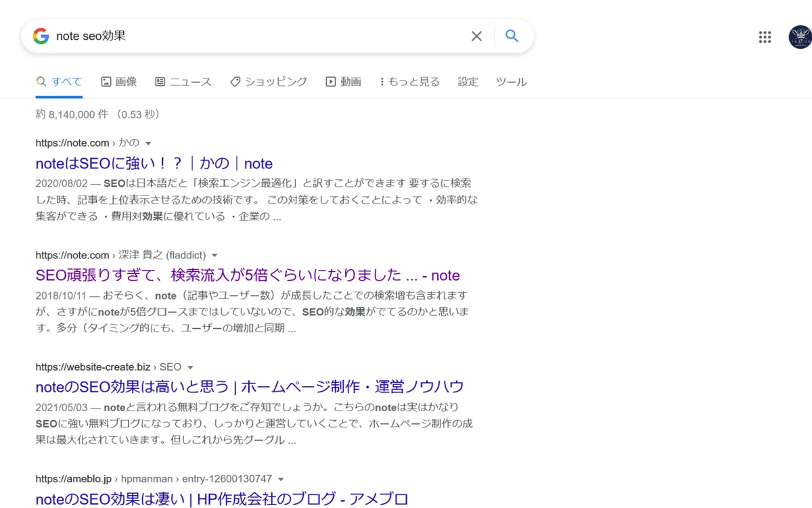Click the snippet dated 2021/05/03
The width and height of the screenshot is (812, 508).
(254, 423)
